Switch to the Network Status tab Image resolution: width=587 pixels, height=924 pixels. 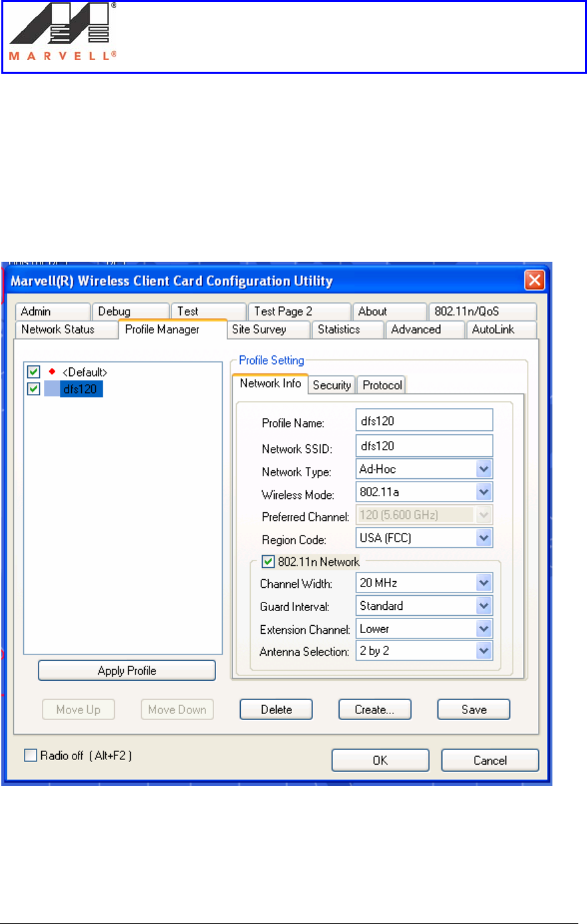[65, 329]
